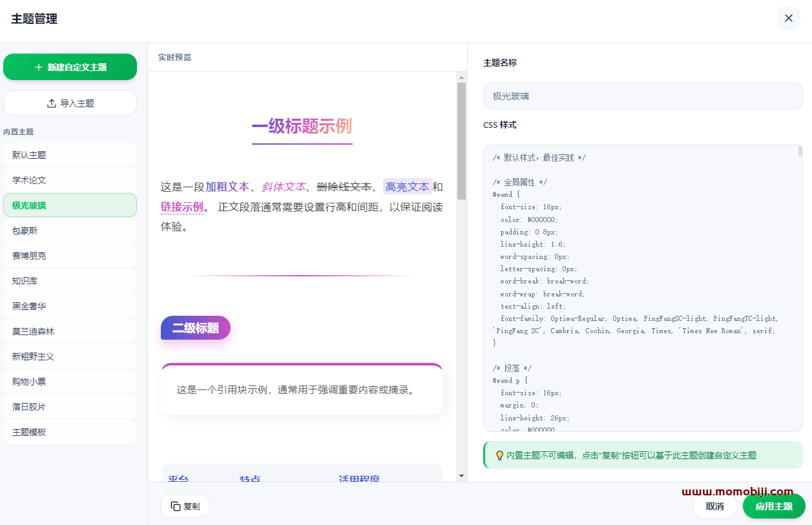The image size is (812, 525).
Task: Click 新建自定义主题 button
Action: 70,67
